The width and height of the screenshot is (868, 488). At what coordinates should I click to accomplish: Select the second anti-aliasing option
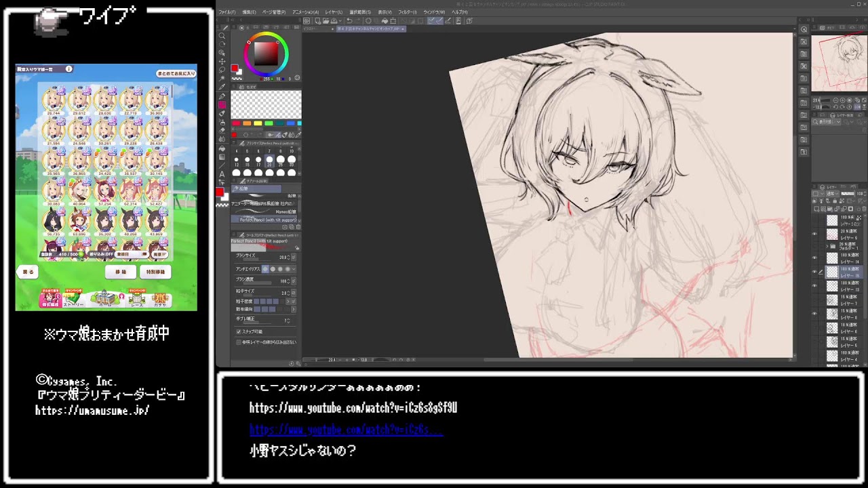(273, 269)
